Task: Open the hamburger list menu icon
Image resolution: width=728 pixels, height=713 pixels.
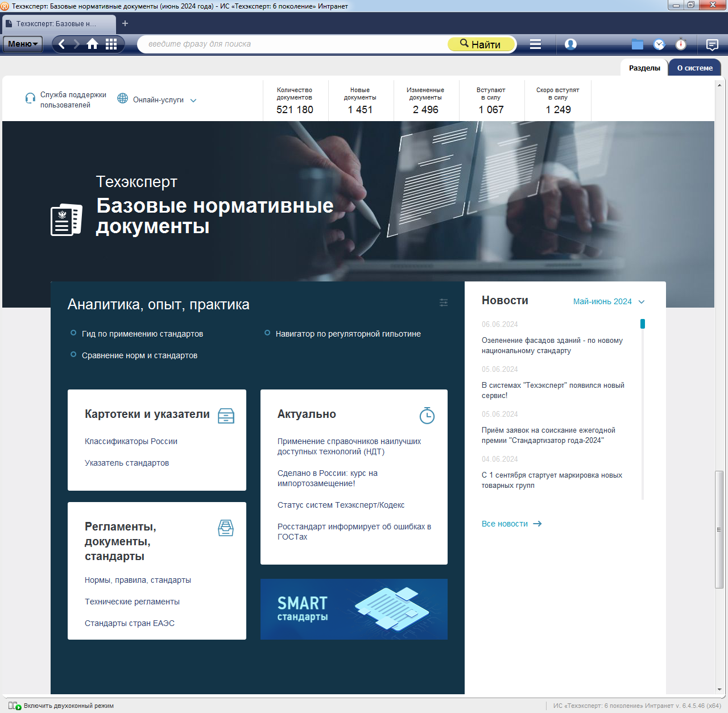Action: coord(535,44)
